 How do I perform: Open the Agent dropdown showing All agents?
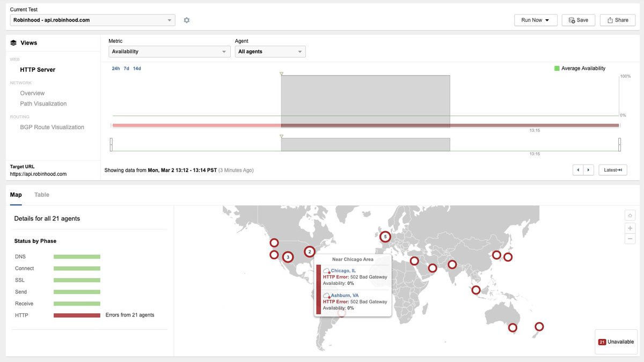click(270, 51)
